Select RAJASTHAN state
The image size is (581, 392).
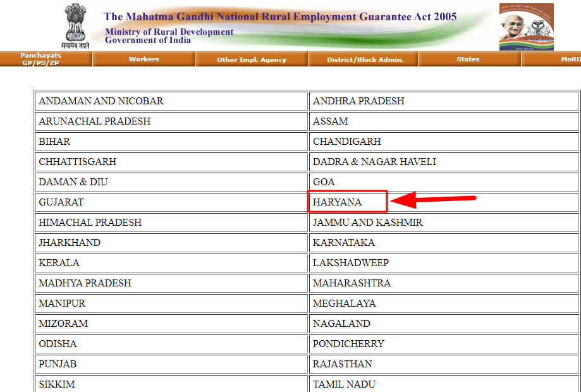tap(342, 364)
